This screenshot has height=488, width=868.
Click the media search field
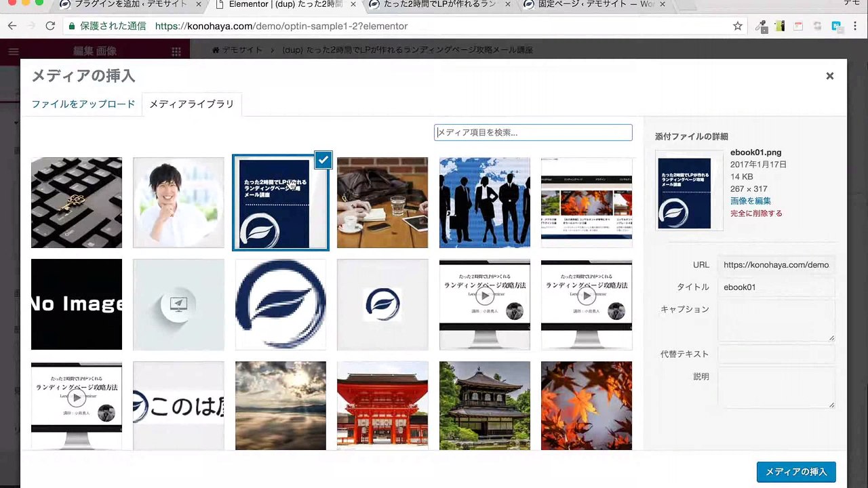pyautogui.click(x=533, y=132)
